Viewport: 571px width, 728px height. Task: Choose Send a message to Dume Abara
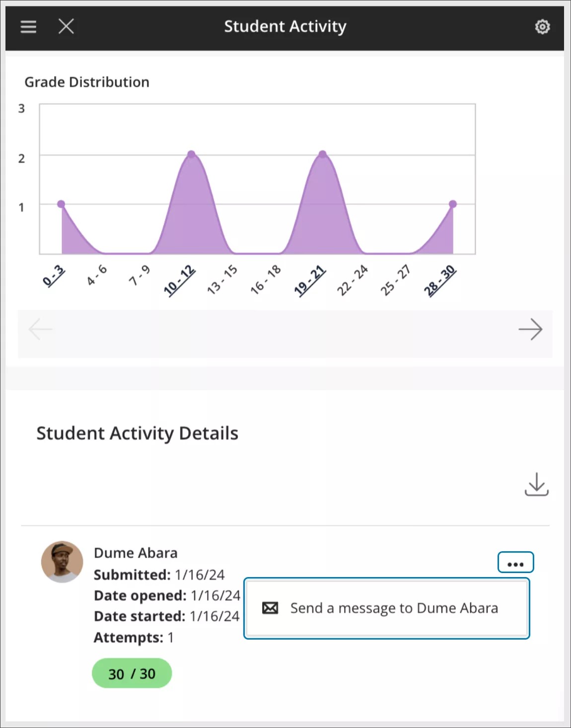click(x=395, y=608)
